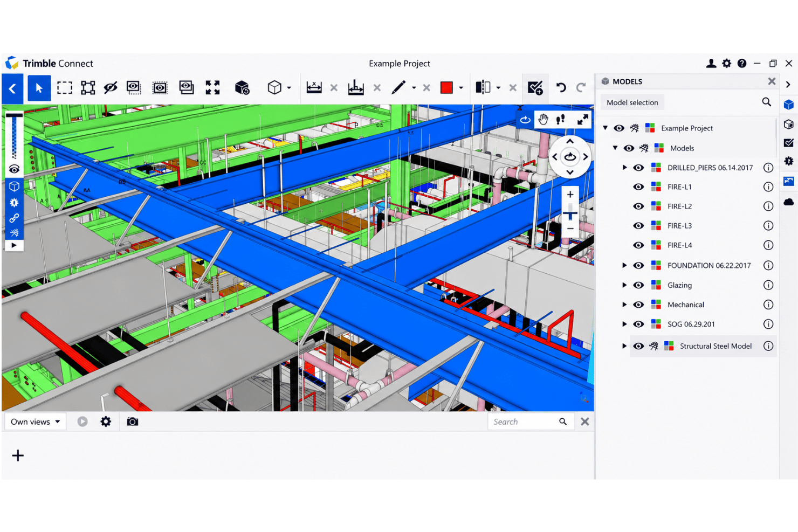Toggle visibility of FIRE-L1 model
Image resolution: width=798 pixels, height=532 pixels.
638,187
